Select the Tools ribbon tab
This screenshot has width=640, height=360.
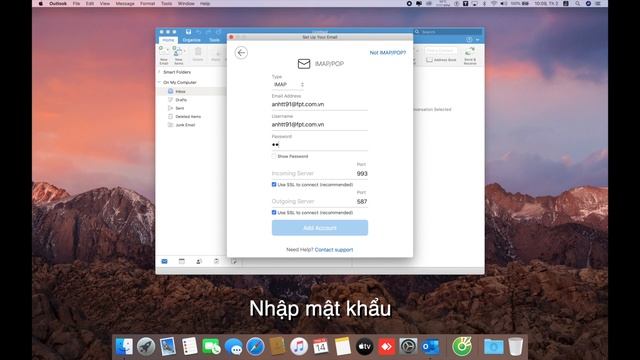click(214, 40)
